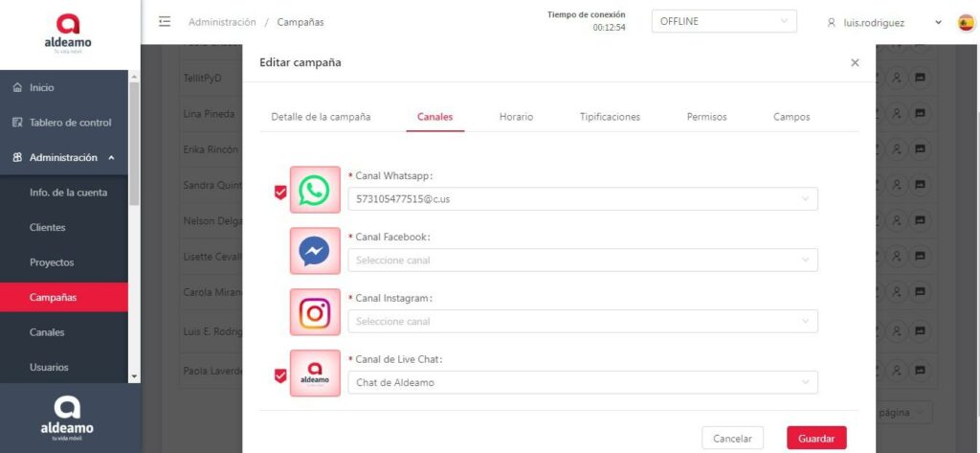Image resolution: width=980 pixels, height=453 pixels.
Task: Open the Canal Whatsapp dropdown
Action: (x=582, y=199)
